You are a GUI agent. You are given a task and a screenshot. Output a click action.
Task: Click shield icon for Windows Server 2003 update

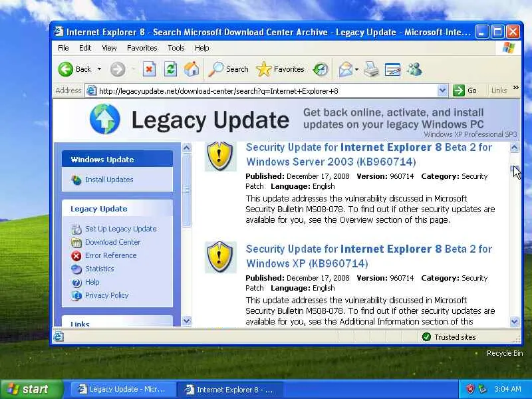[x=220, y=156]
